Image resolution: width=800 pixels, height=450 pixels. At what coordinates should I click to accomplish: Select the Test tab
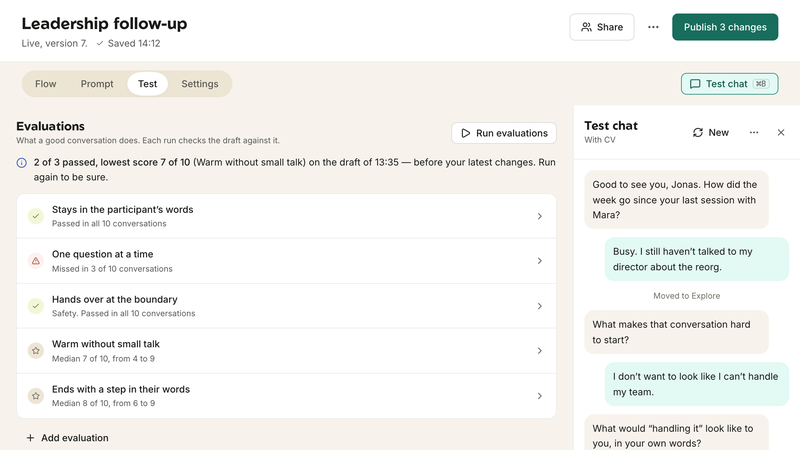click(x=147, y=84)
